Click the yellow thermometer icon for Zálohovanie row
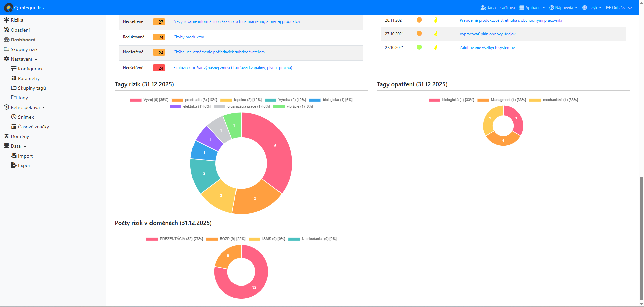Image resolution: width=644 pixels, height=307 pixels. pos(435,47)
